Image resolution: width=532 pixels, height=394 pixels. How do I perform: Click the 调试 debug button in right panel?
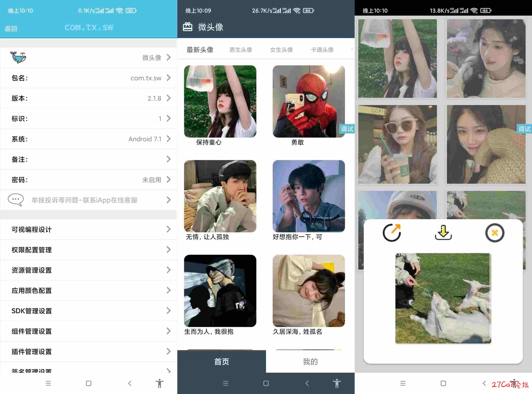(524, 129)
